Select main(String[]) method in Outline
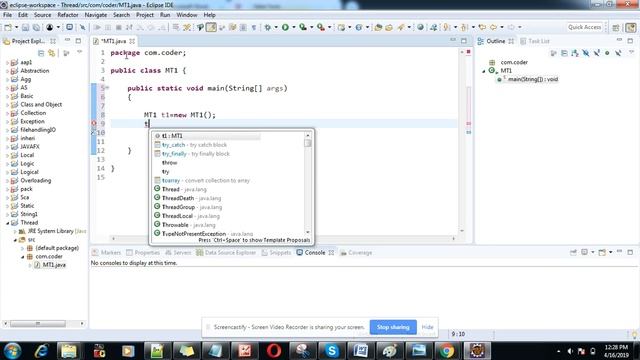Image resolution: width=640 pixels, height=360 pixels. click(527, 80)
